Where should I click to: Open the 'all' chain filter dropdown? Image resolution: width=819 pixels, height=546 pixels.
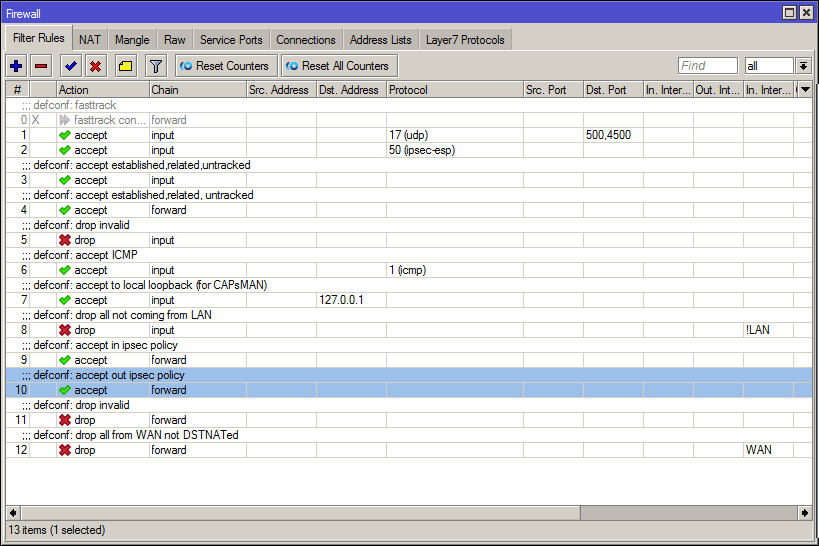pyautogui.click(x=803, y=66)
